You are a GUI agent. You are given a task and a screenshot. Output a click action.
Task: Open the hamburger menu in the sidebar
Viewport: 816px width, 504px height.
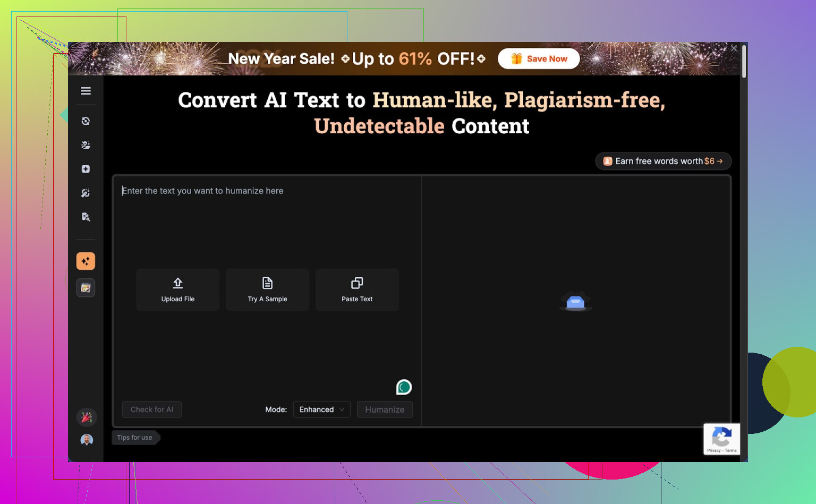pos(86,91)
